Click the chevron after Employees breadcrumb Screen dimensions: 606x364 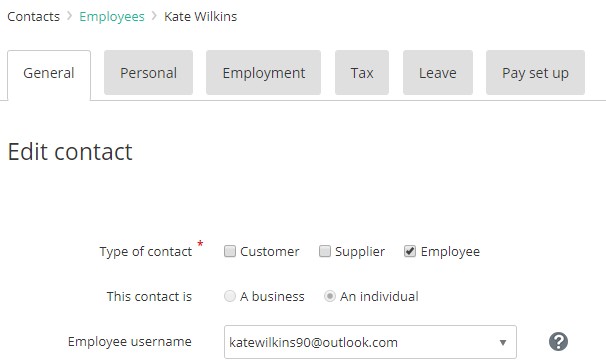(x=154, y=16)
